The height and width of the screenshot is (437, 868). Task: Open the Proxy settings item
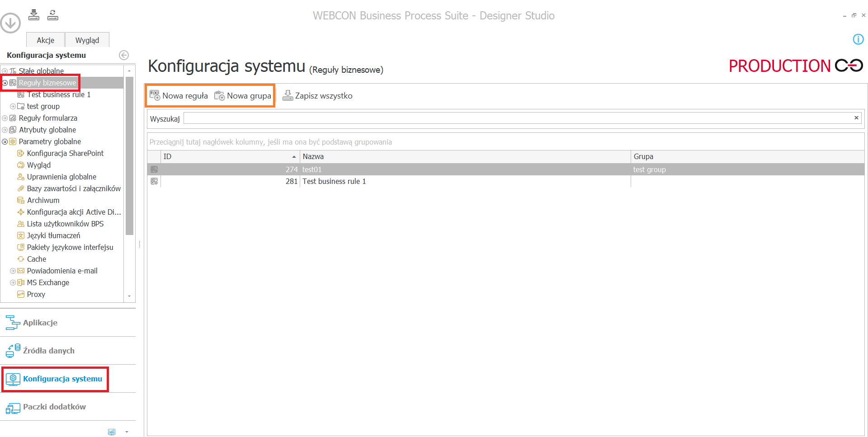36,294
